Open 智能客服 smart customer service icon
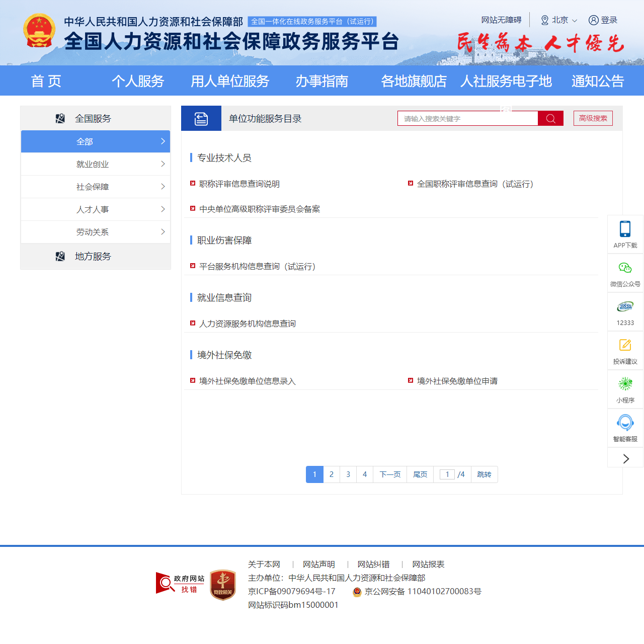This screenshot has width=644, height=644. [x=625, y=423]
